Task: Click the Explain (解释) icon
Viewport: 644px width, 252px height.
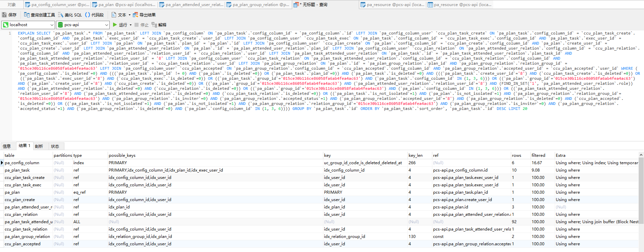Action: coord(154,25)
